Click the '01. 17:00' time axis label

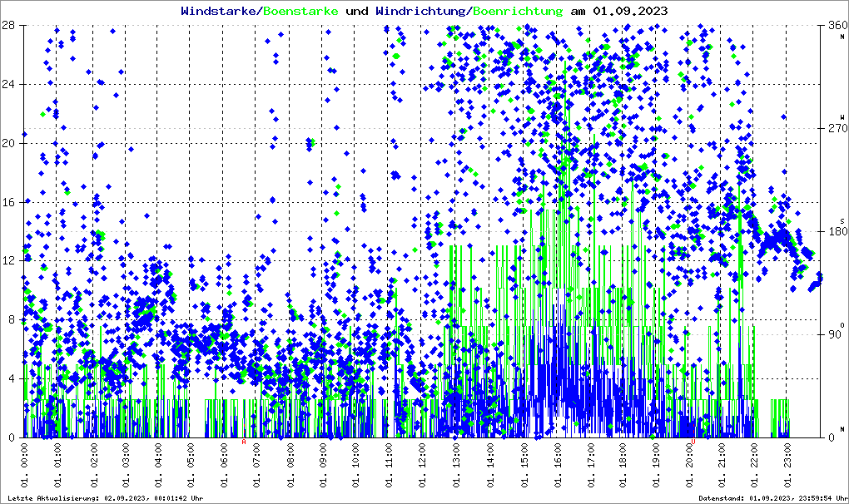click(x=591, y=465)
